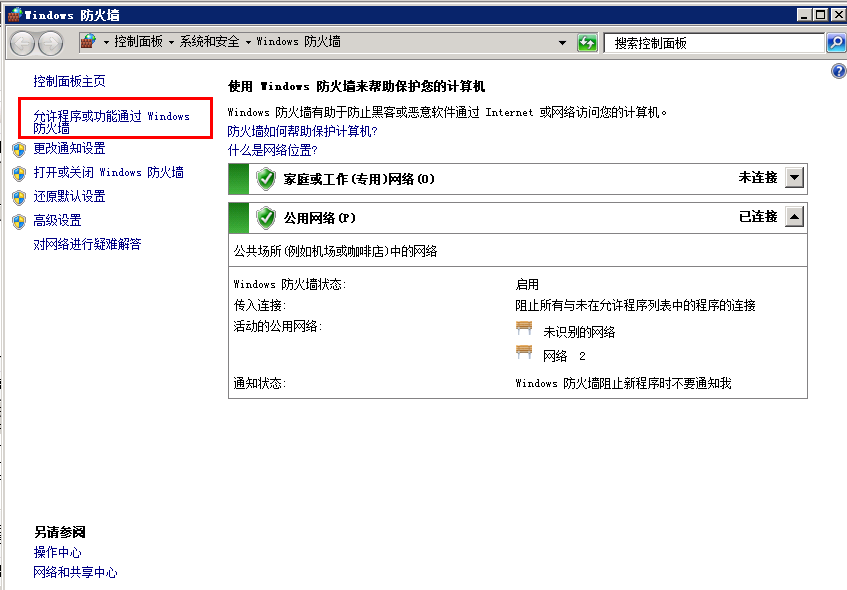Click the search magnifier icon

(x=836, y=43)
